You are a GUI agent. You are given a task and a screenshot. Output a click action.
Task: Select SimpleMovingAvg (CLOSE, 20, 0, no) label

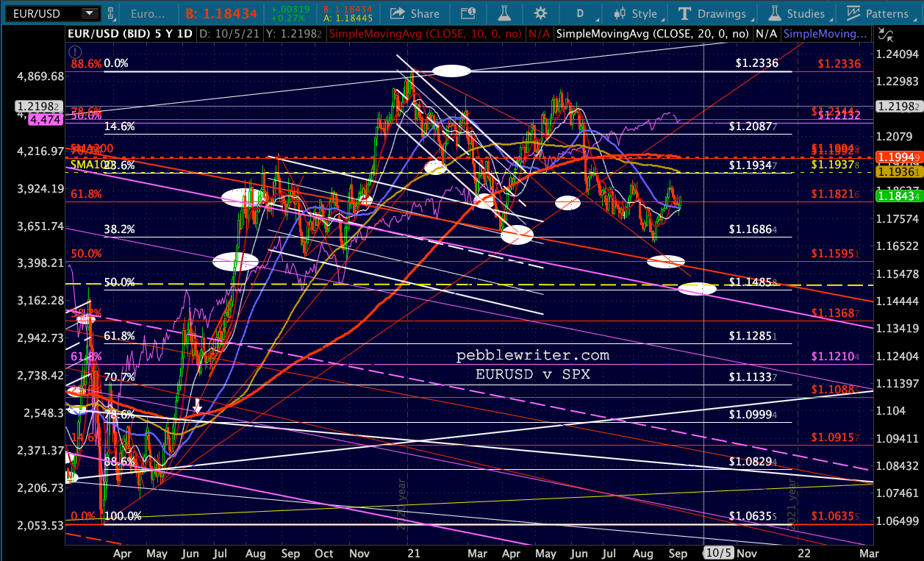654,34
